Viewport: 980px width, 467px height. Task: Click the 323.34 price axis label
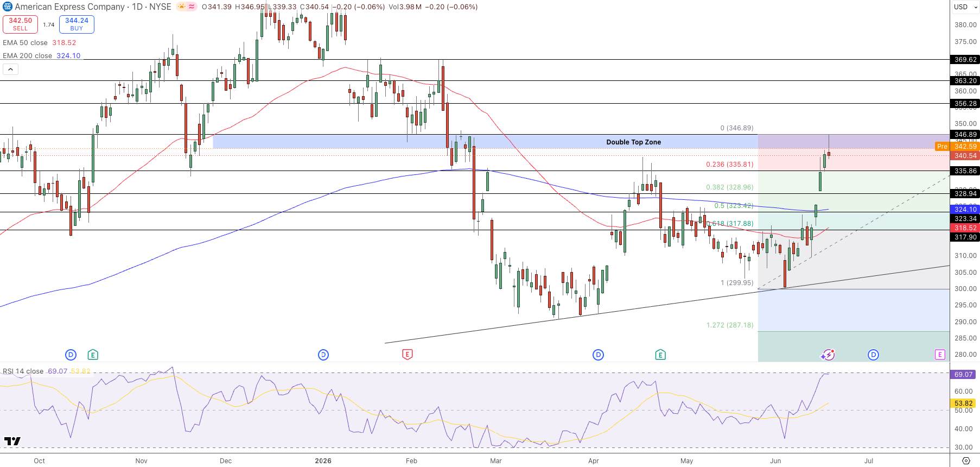965,219
